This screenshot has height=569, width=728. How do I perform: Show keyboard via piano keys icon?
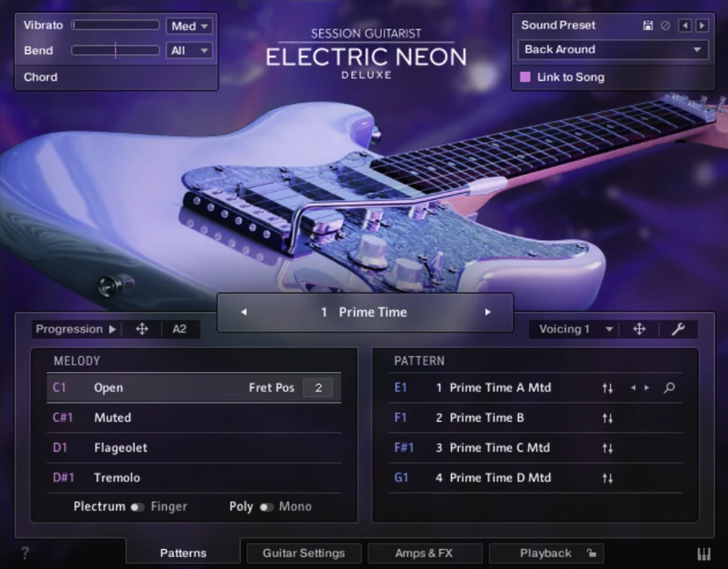pyautogui.click(x=704, y=553)
